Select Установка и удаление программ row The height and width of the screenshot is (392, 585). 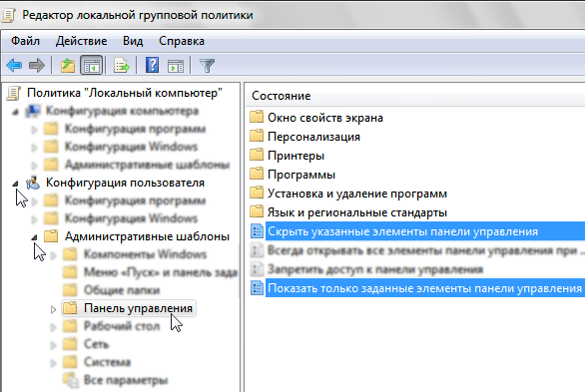(357, 194)
